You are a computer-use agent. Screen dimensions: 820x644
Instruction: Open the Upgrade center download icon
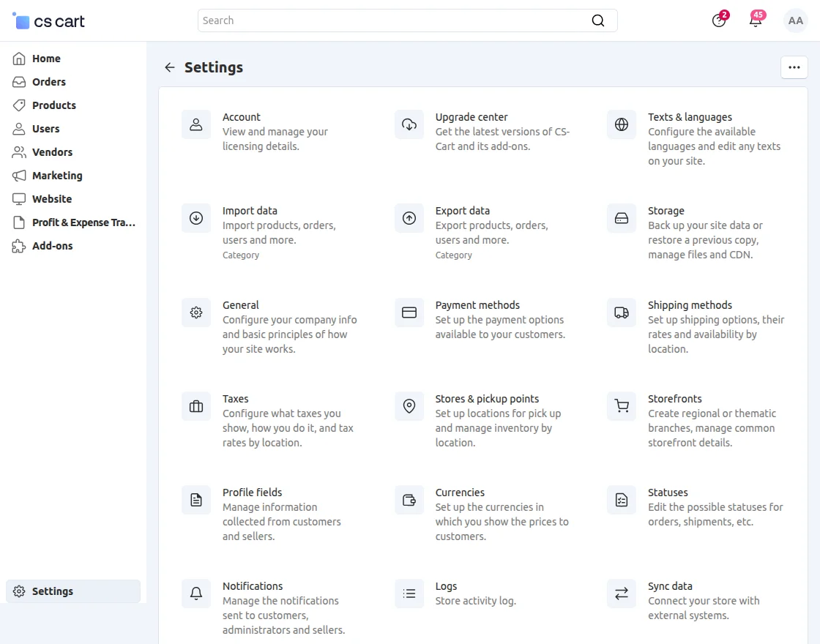(409, 124)
